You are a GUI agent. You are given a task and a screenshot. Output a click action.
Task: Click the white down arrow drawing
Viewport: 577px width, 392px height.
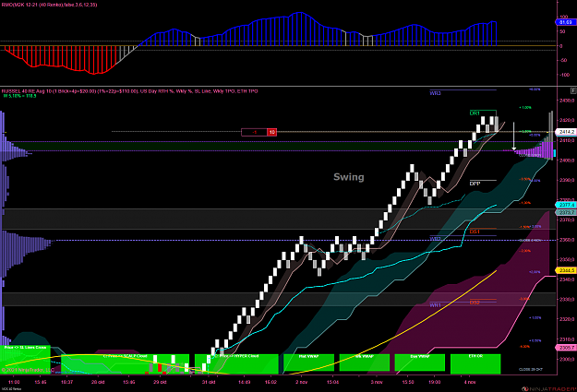point(513,137)
